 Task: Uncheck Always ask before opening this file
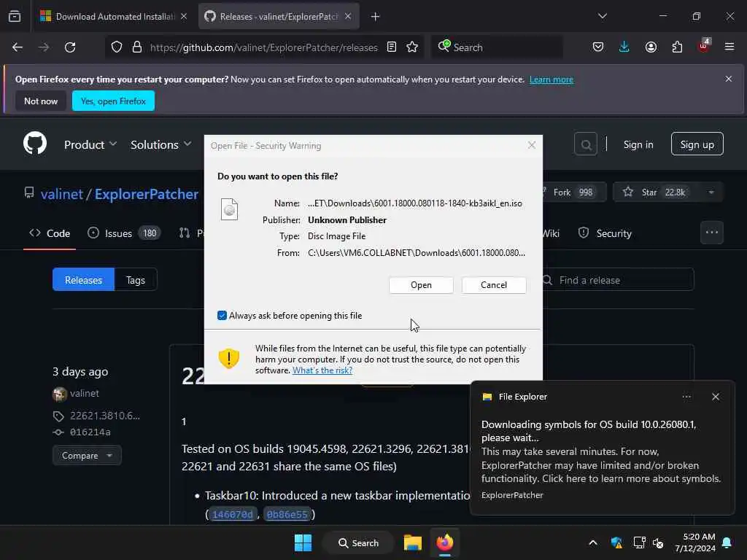pos(222,315)
